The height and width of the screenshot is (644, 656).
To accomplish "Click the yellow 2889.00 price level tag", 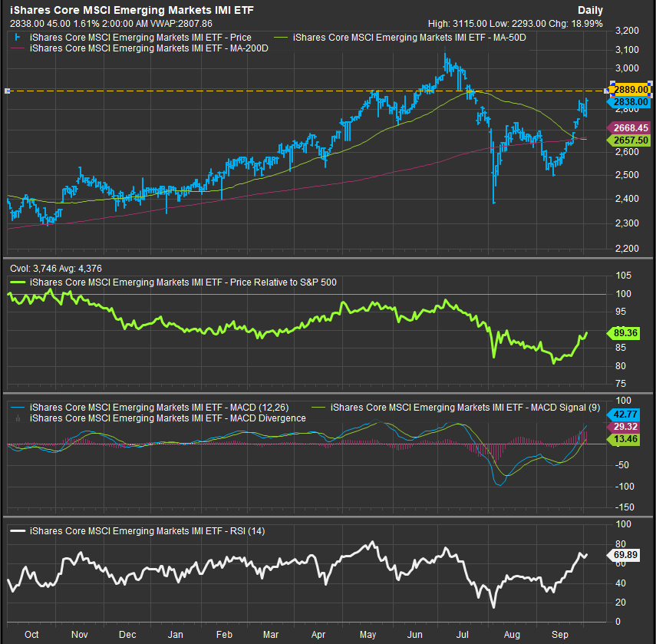I will pyautogui.click(x=630, y=89).
